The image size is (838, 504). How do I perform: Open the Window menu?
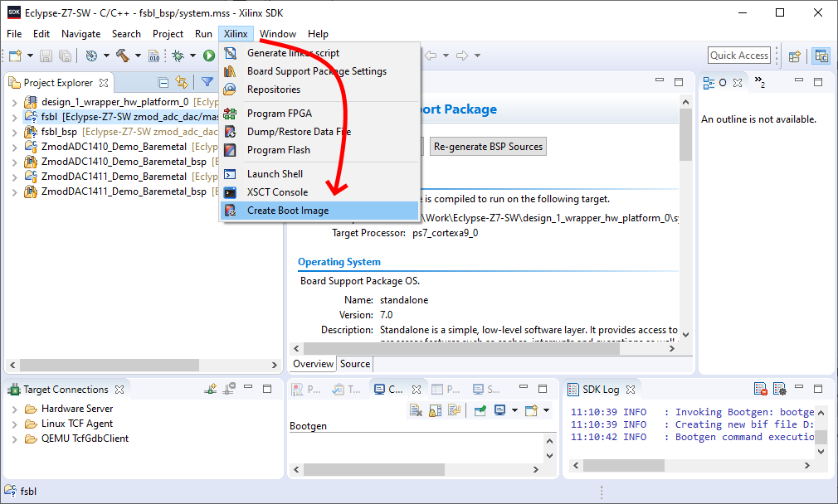(x=278, y=34)
